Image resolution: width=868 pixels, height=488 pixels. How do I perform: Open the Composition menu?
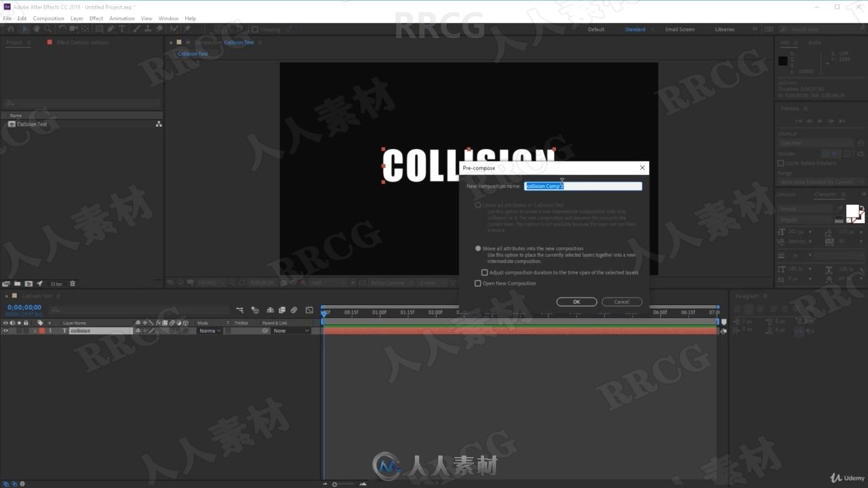pos(48,18)
